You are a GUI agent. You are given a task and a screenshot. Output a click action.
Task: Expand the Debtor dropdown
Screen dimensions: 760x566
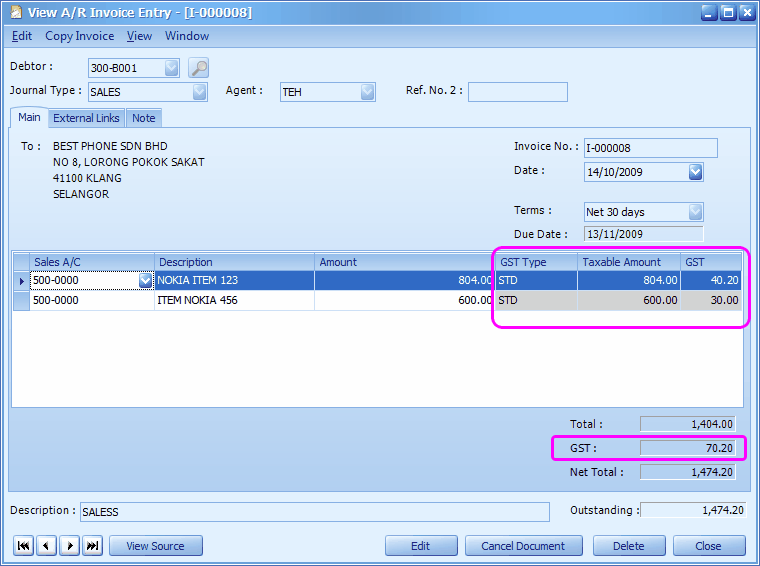pos(171,68)
